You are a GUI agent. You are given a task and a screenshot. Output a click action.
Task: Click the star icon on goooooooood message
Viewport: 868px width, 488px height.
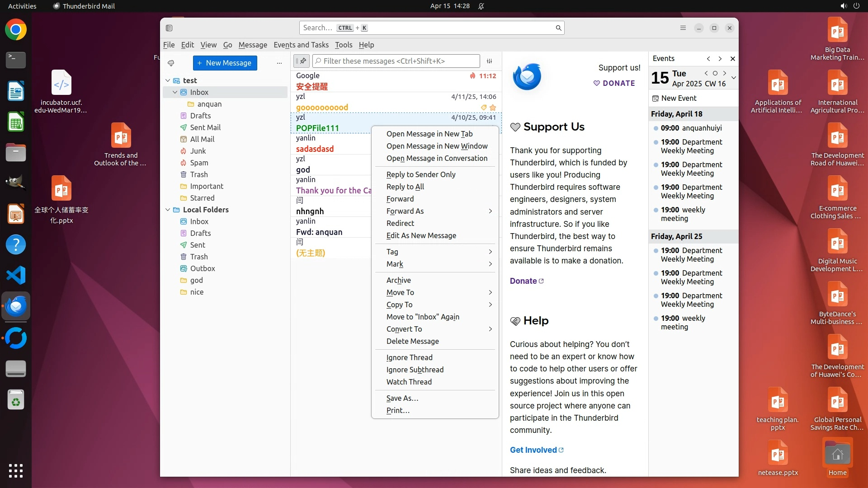point(493,108)
